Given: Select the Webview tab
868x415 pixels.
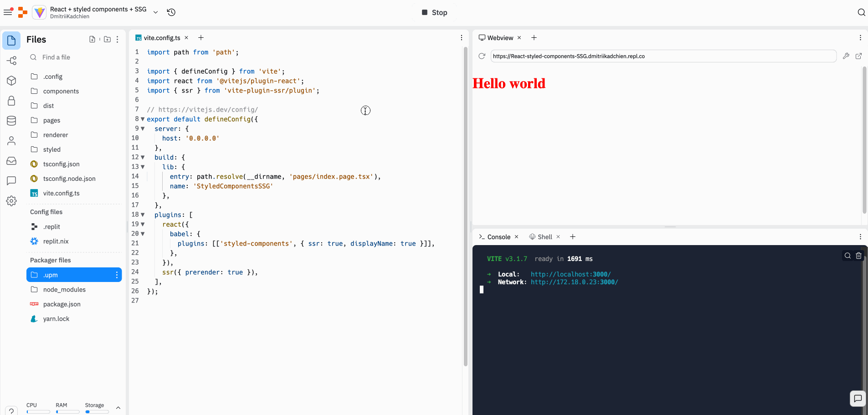Looking at the screenshot, I should point(496,38).
